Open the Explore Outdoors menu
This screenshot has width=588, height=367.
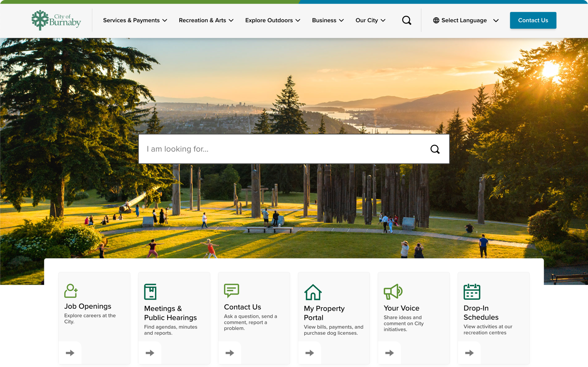click(x=269, y=20)
